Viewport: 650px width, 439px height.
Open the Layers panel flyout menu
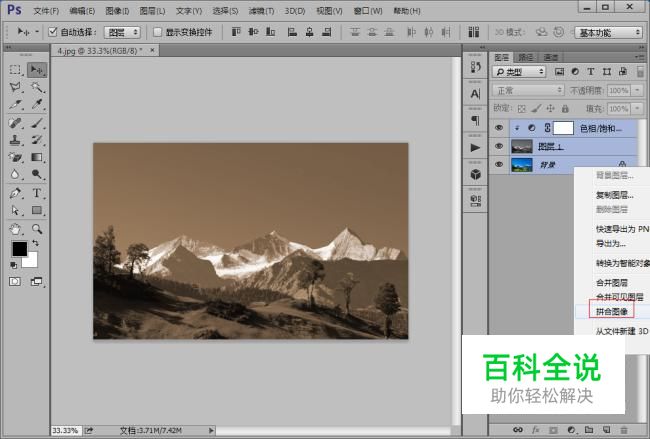pos(638,57)
